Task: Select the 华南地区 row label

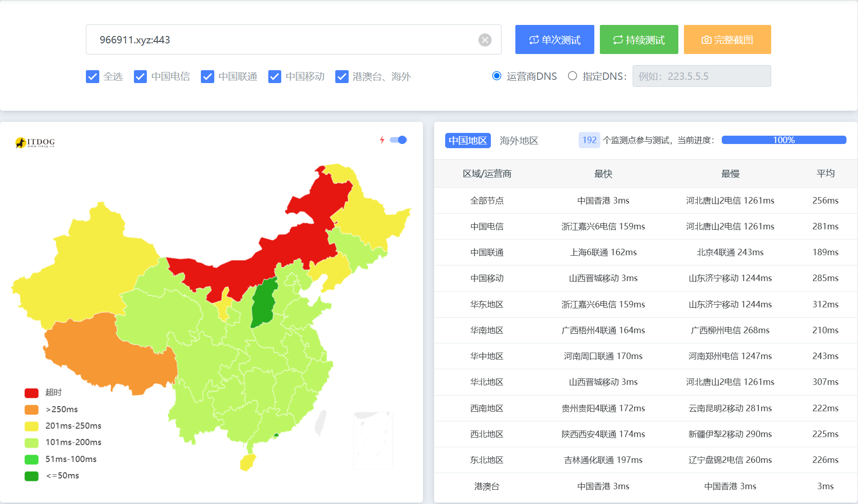Action: pyautogui.click(x=487, y=330)
